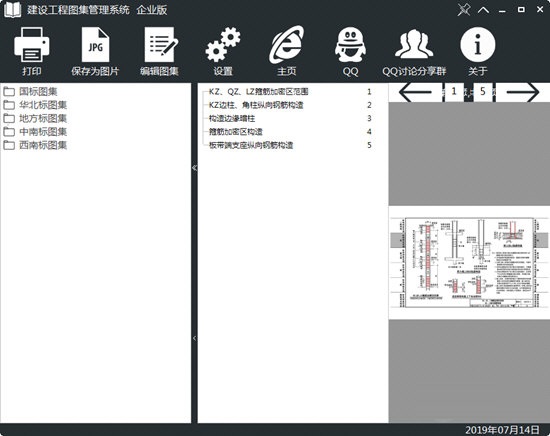Open the 华北标图集 folder
Screen dimensions: 550x436
click(x=43, y=105)
